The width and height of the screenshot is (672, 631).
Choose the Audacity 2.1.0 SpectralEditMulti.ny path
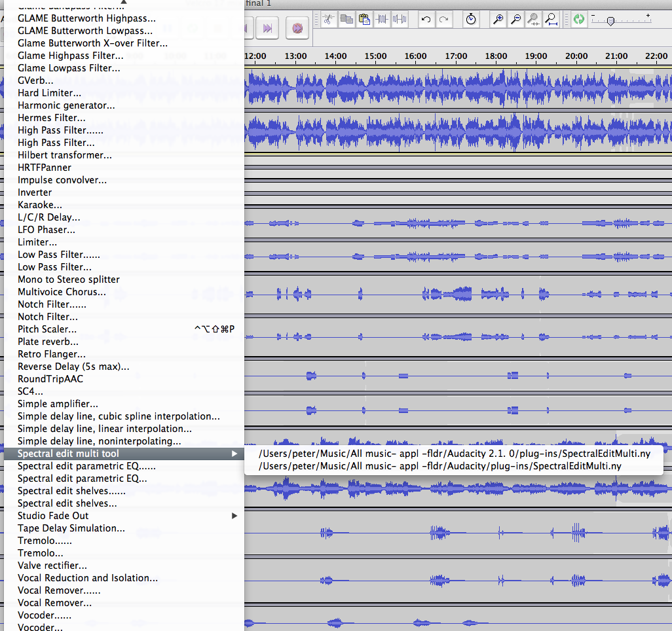455,454
